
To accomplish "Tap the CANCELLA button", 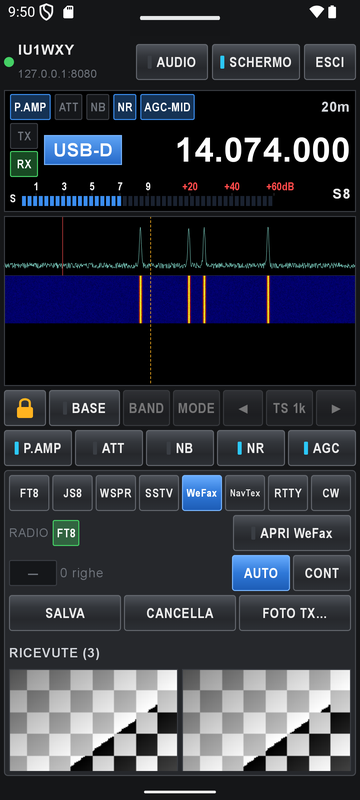I will coord(180,613).
